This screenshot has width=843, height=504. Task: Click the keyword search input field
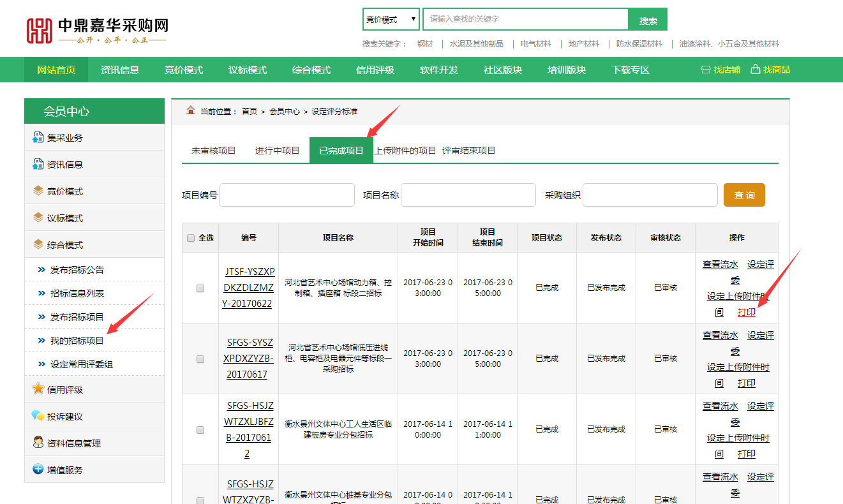(525, 19)
